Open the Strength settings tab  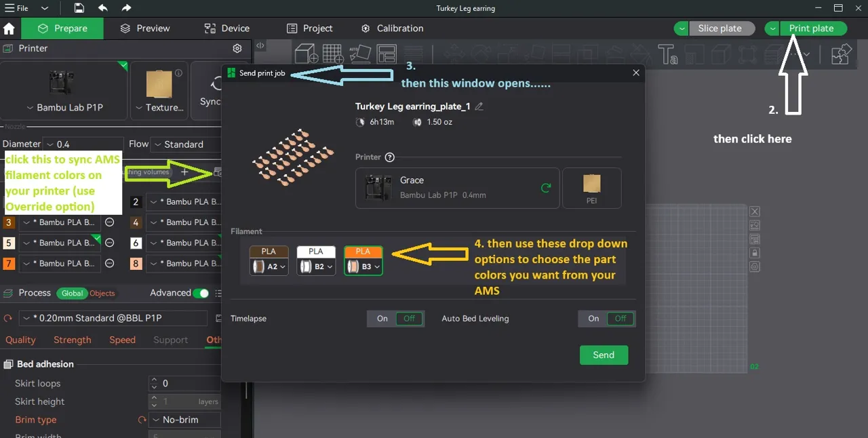tap(73, 340)
